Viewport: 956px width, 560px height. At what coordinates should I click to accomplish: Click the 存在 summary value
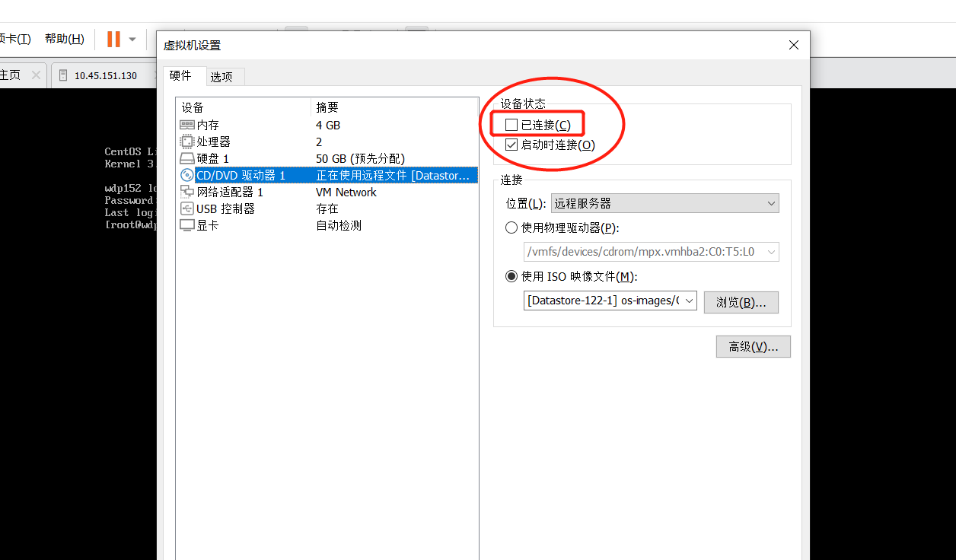click(327, 208)
